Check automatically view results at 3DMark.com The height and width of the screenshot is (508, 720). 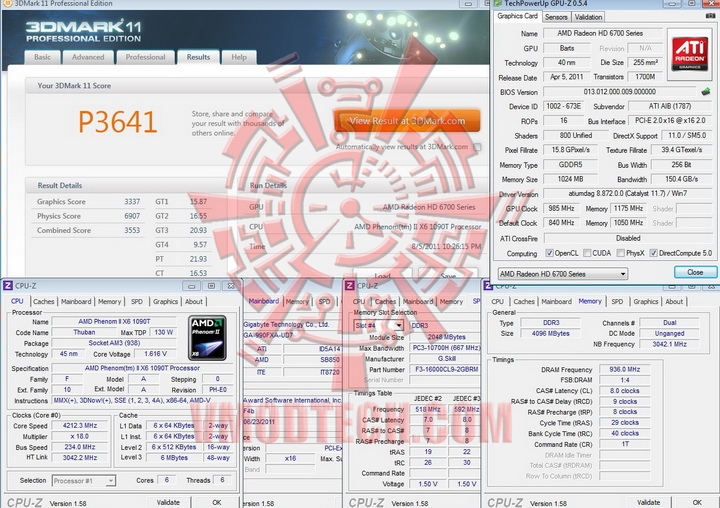click(x=478, y=147)
